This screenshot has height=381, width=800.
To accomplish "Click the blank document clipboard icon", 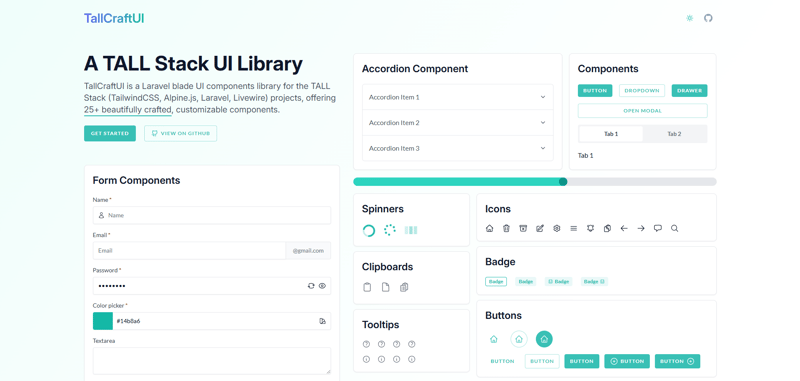I will 386,287.
